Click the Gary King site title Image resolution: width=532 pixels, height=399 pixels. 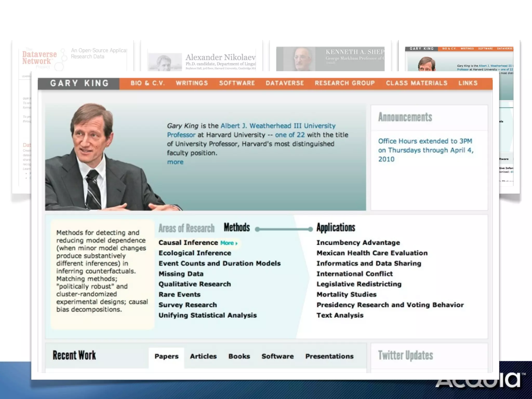pos(79,83)
